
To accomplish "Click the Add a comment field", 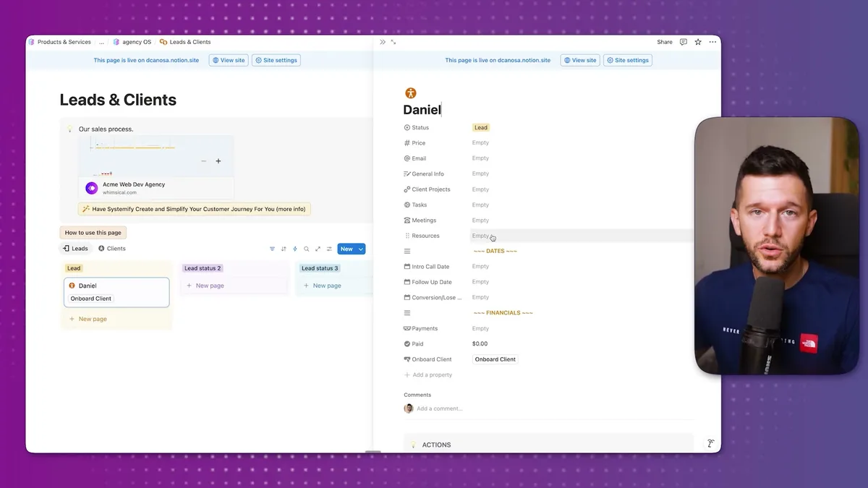I will pyautogui.click(x=439, y=408).
